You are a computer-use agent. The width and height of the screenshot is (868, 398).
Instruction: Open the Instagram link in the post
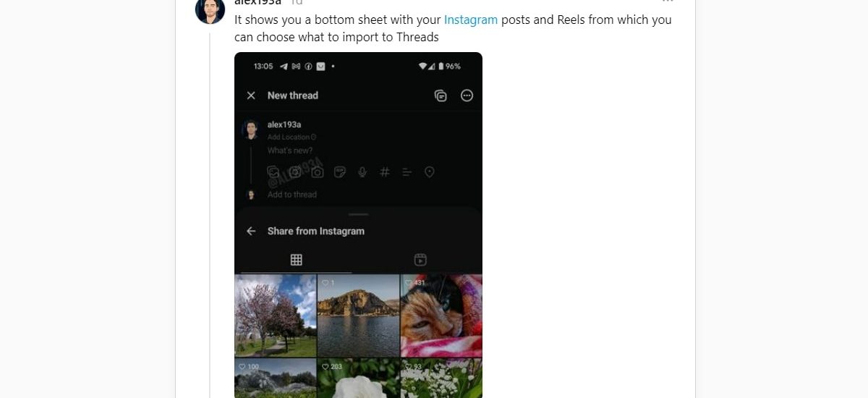point(471,20)
